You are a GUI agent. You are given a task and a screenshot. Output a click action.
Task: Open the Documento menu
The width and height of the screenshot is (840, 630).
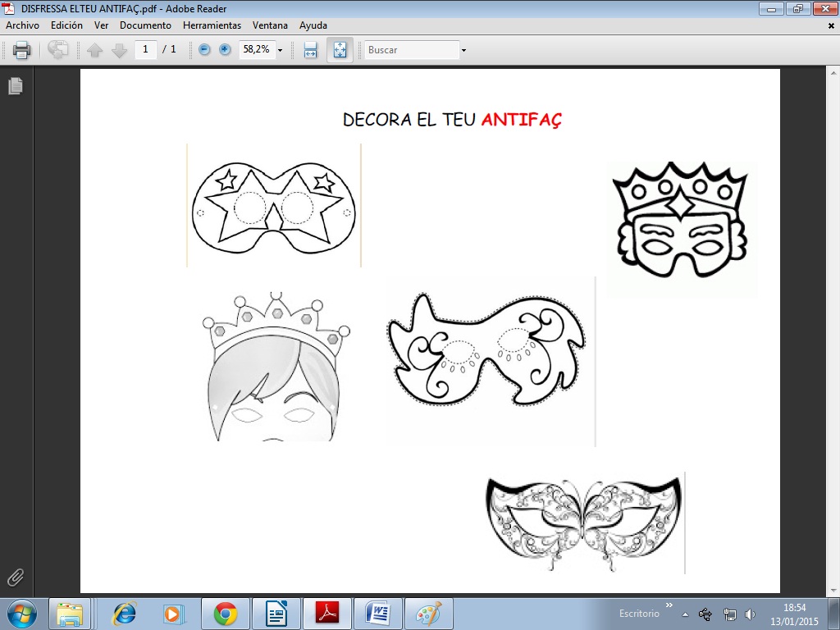coord(145,25)
